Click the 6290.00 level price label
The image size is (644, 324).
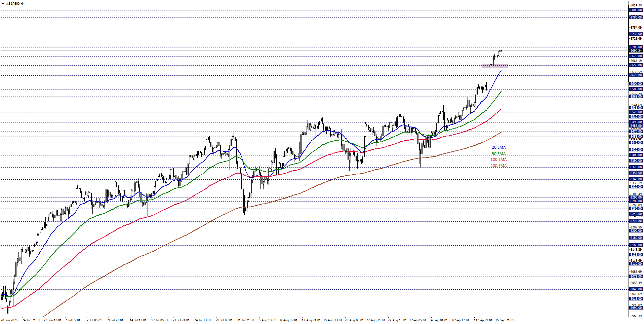click(x=636, y=197)
